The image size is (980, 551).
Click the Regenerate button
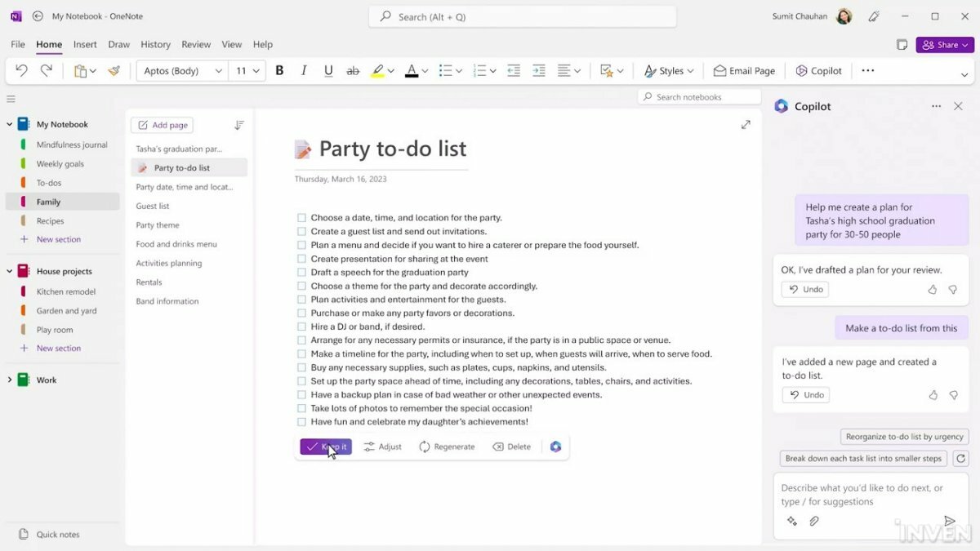(x=447, y=447)
